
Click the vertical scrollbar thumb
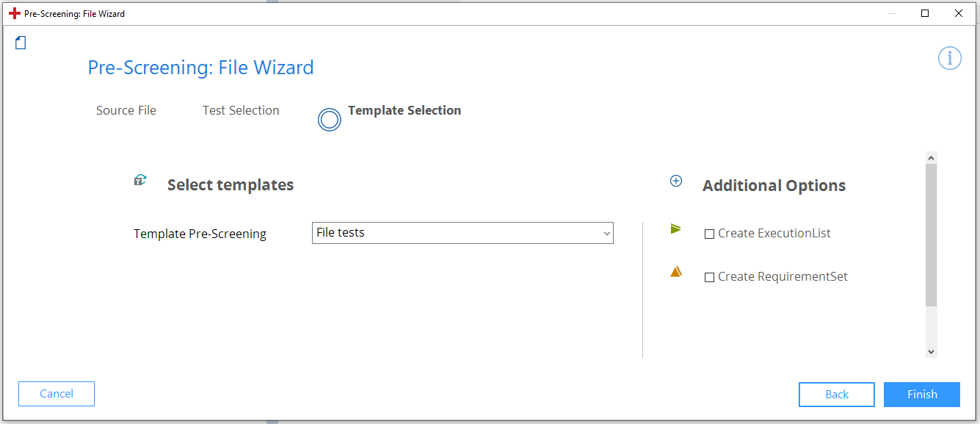(x=931, y=235)
